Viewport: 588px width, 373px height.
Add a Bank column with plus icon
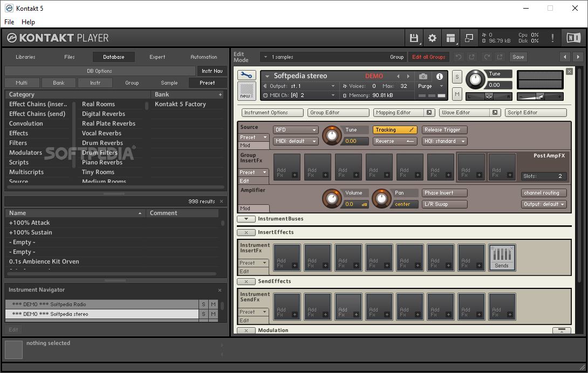(221, 94)
